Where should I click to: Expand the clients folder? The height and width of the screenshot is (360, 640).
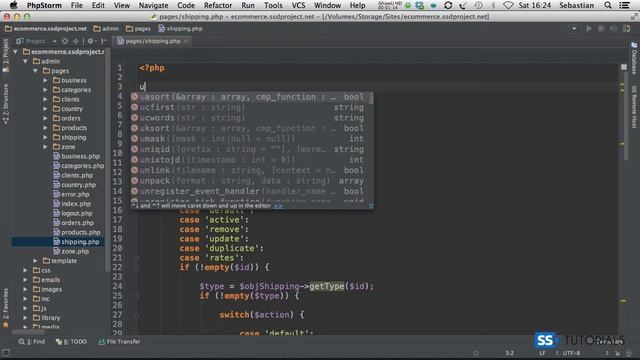pyautogui.click(x=45, y=99)
